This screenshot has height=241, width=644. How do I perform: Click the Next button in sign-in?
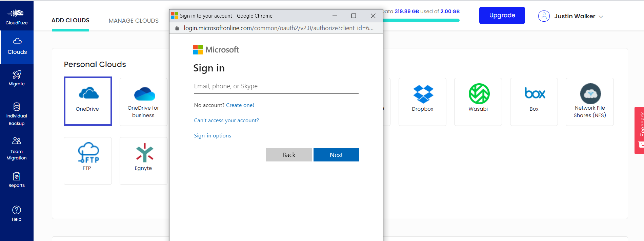[x=336, y=155]
